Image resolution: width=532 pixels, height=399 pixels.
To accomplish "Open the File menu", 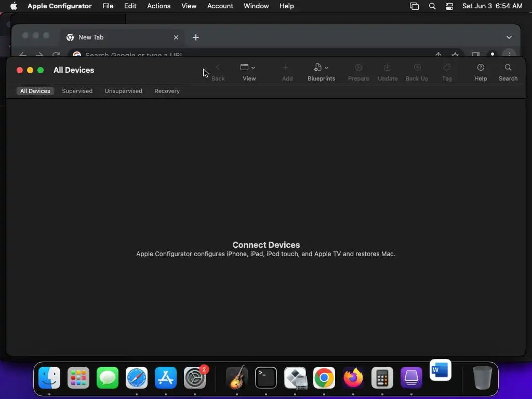I will pos(108,6).
